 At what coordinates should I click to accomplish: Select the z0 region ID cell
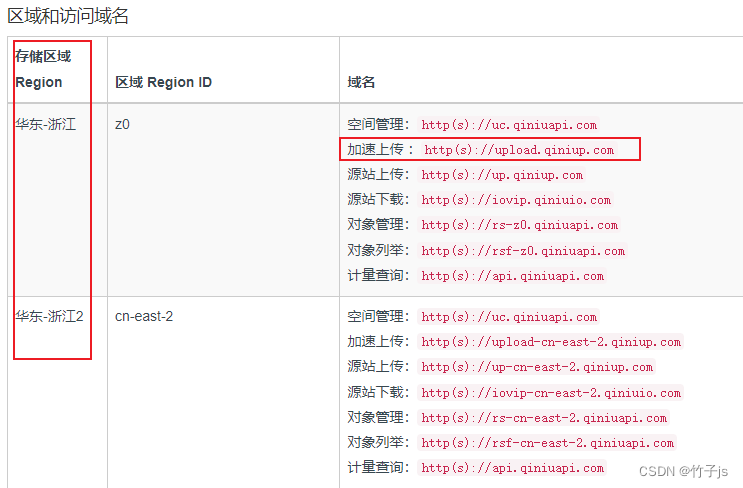pos(122,125)
